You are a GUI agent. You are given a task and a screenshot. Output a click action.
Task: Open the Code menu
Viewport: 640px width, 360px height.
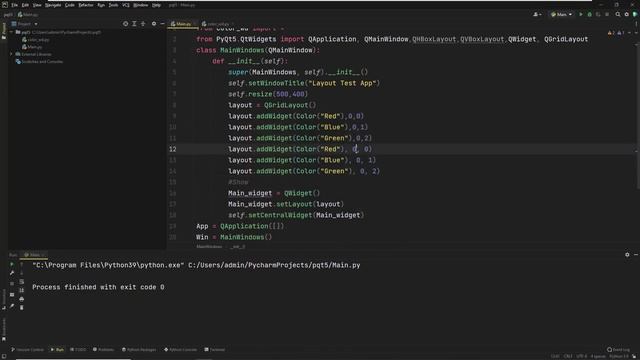click(70, 5)
